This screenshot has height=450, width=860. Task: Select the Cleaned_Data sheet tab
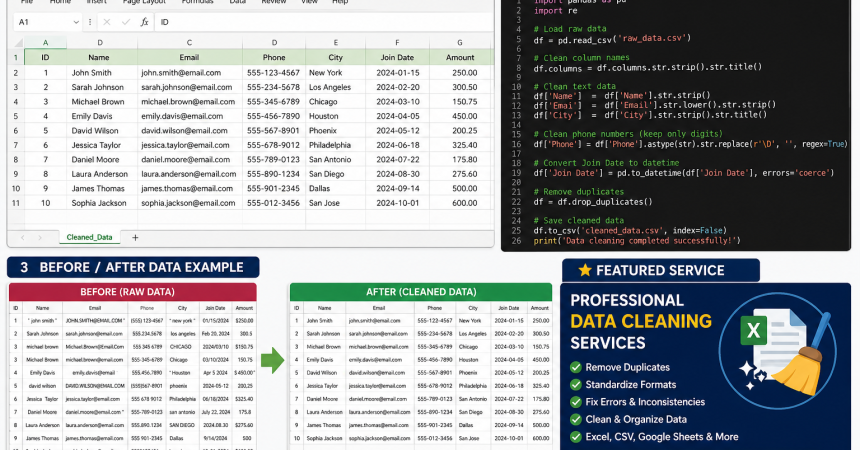(89, 237)
